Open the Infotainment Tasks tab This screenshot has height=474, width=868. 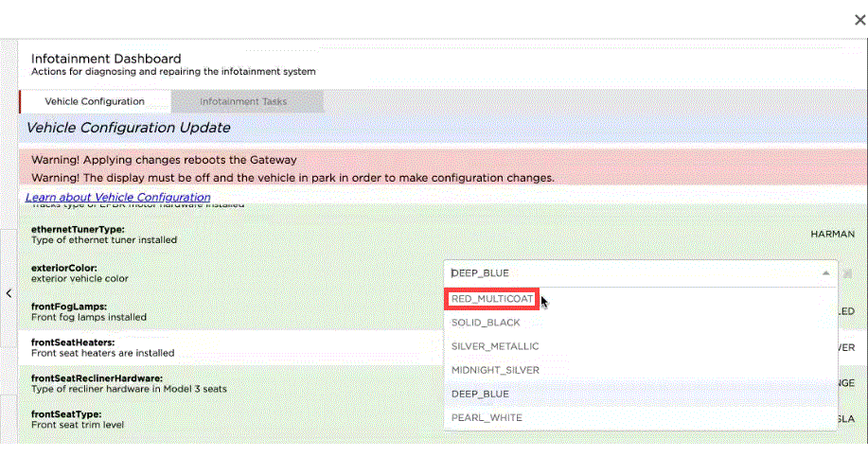coord(243,101)
